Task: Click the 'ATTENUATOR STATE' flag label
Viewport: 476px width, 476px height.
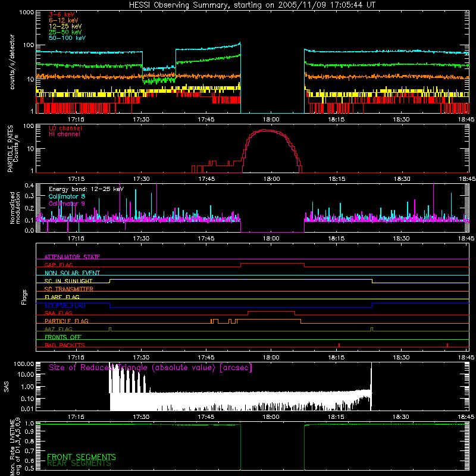Action: [72, 257]
